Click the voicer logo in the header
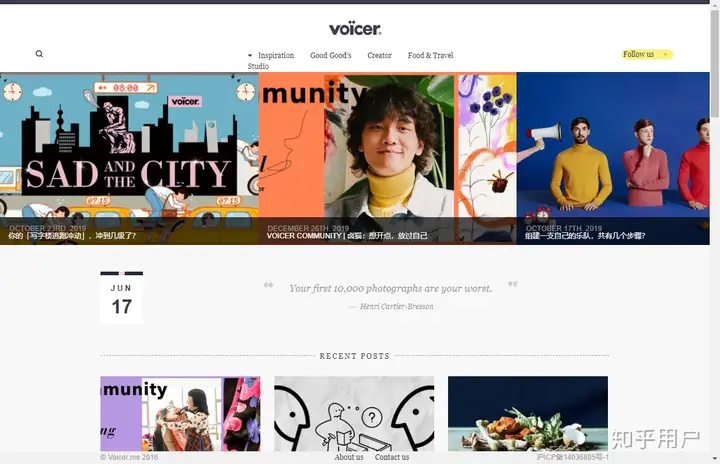The image size is (720, 464). [355, 29]
